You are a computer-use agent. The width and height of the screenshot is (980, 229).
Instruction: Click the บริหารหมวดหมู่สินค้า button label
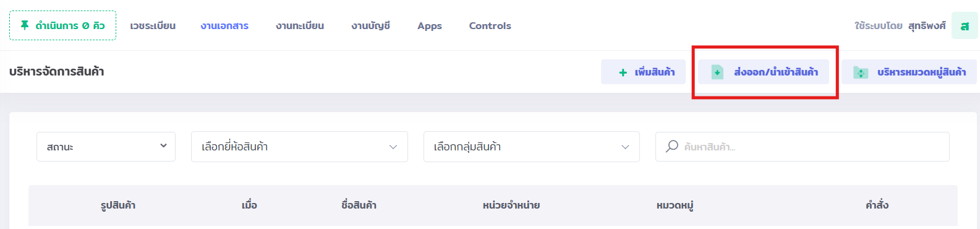921,72
